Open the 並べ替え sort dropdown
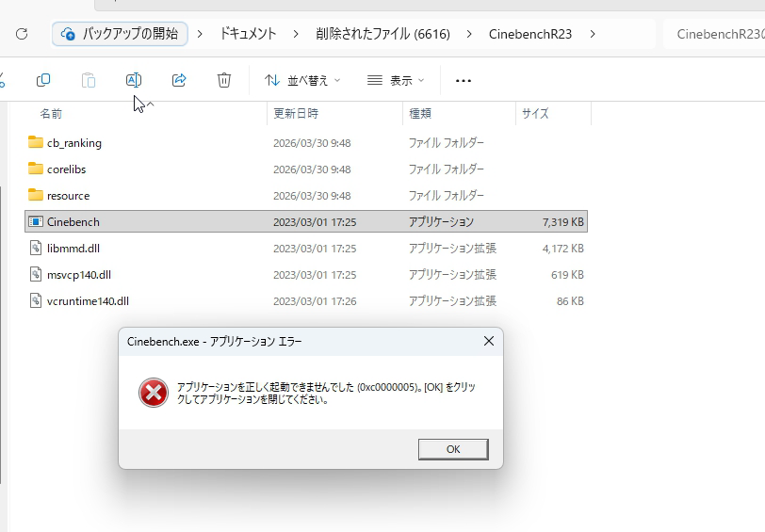The width and height of the screenshot is (765, 532). pos(302,80)
